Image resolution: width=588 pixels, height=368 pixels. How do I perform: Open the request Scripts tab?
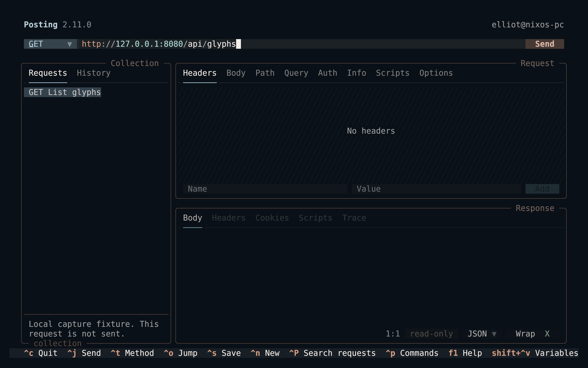393,73
